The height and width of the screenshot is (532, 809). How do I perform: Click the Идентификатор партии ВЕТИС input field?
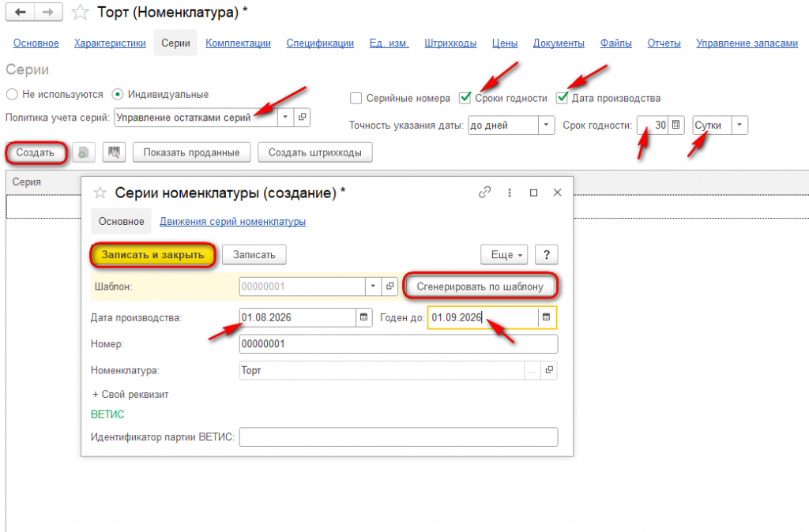pyautogui.click(x=398, y=436)
